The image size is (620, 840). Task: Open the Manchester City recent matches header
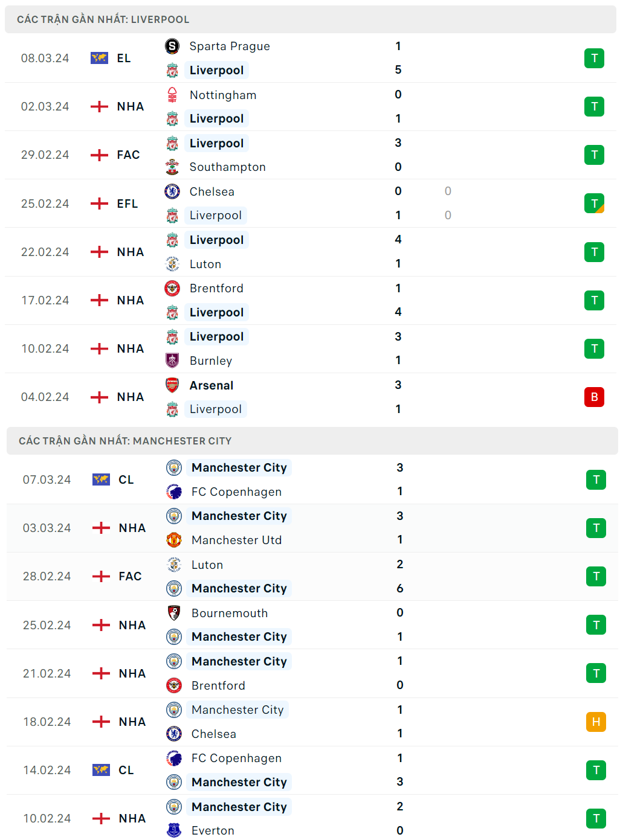124,441
